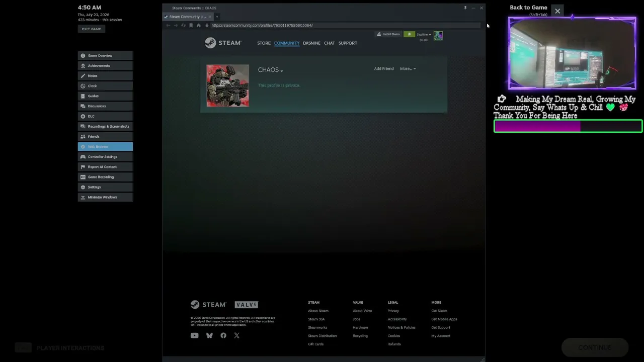
Task: Open Game Recording in the sidebar
Action: 105,177
